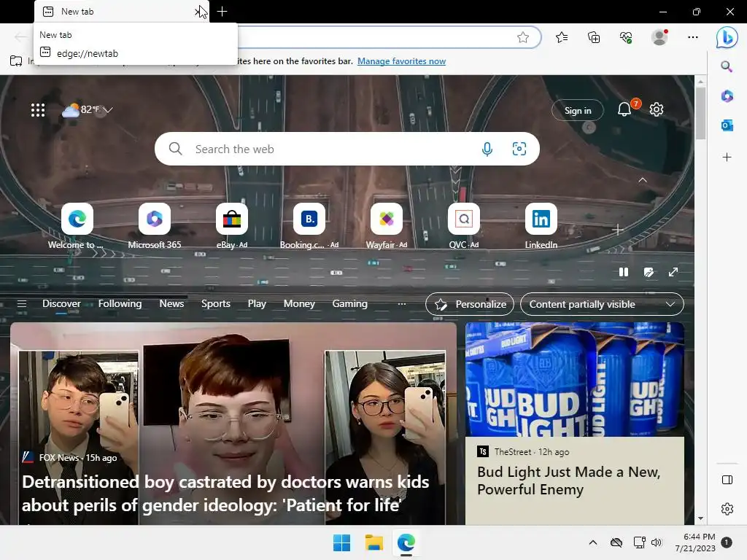Open the Favorites list icon

(562, 37)
